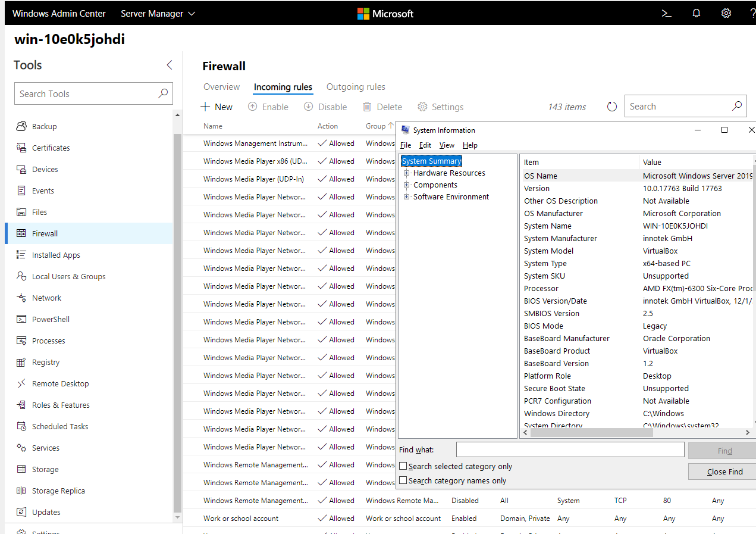The width and height of the screenshot is (756, 534).
Task: Open the View menu in System Information
Action: pyautogui.click(x=447, y=145)
